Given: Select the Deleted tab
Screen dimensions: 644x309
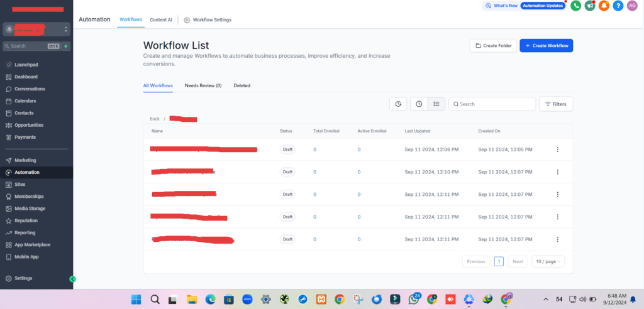Looking at the screenshot, I should [242, 86].
